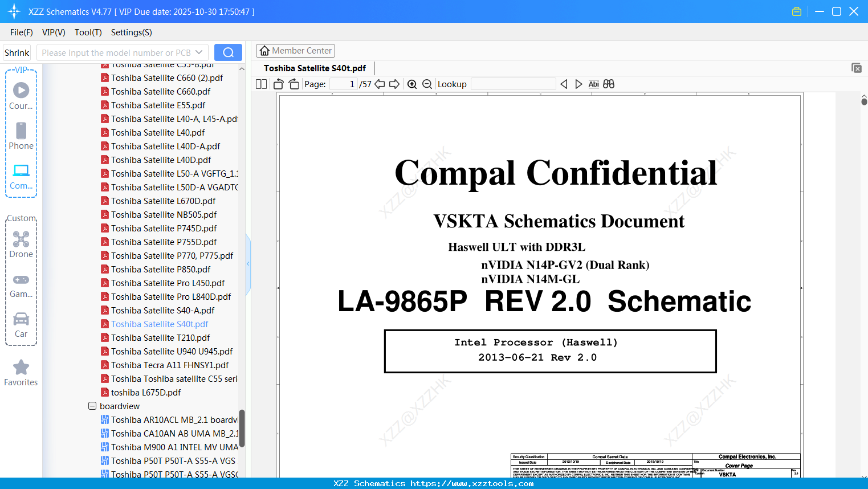868x489 pixels.
Task: Zoom out of the schematic
Action: (x=427, y=84)
